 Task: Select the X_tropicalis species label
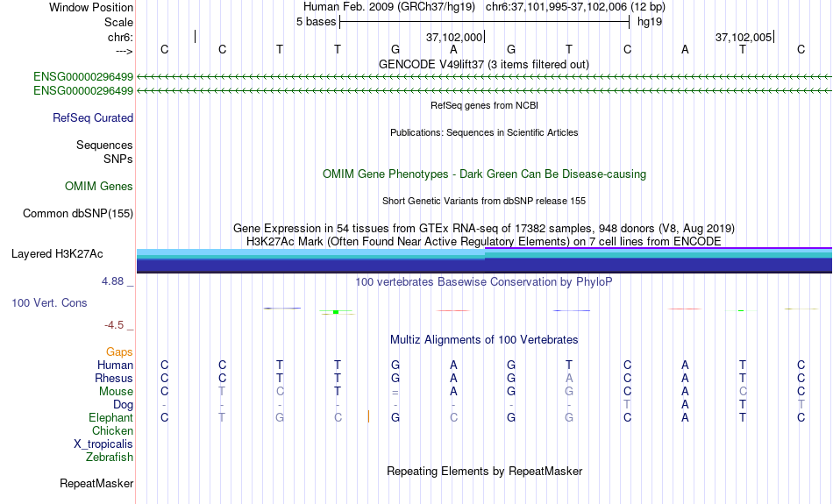coord(103,444)
